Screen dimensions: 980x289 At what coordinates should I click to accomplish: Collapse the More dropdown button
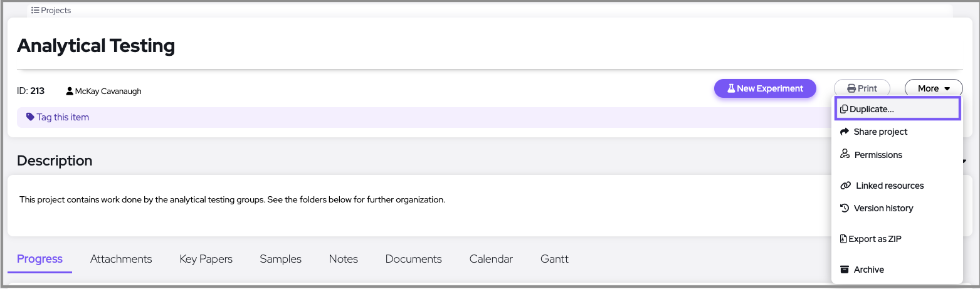tap(934, 89)
